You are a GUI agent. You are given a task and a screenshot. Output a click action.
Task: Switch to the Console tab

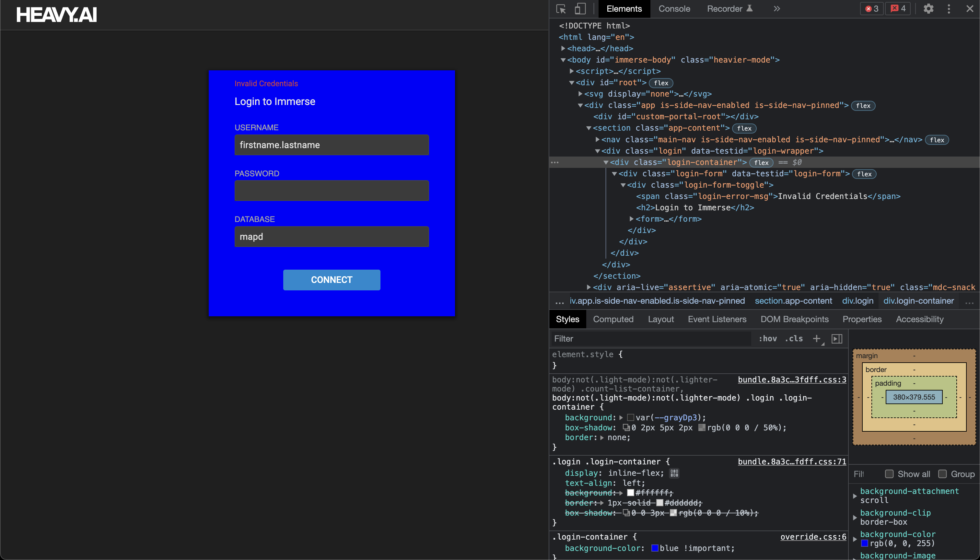coord(674,8)
